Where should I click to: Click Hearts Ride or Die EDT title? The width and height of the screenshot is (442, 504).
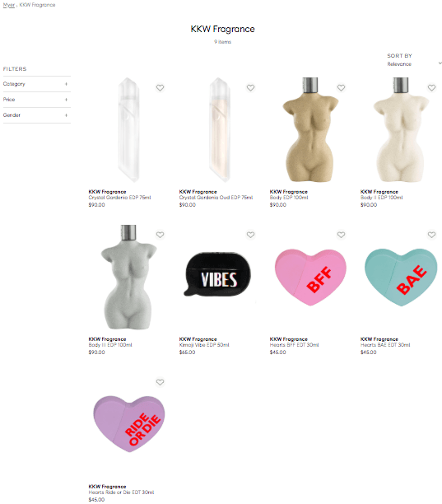point(122,492)
